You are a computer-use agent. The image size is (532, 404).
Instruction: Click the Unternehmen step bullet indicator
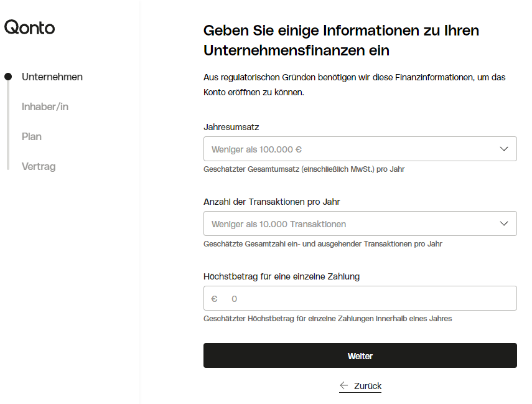8,77
